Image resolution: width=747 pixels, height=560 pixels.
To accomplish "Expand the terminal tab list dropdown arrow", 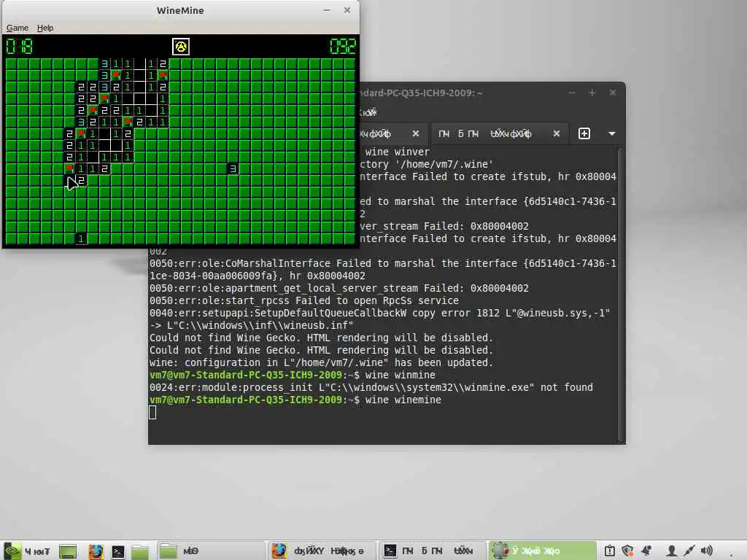I will (612, 134).
